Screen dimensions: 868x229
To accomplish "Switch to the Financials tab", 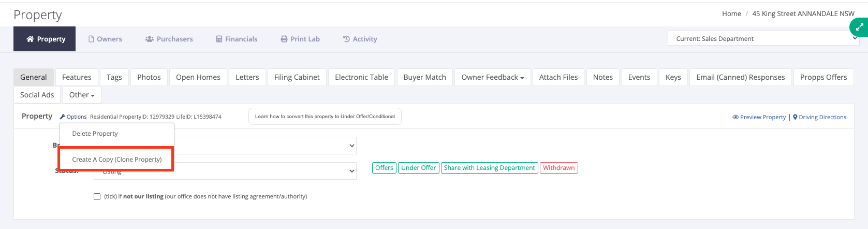I will coord(237,39).
